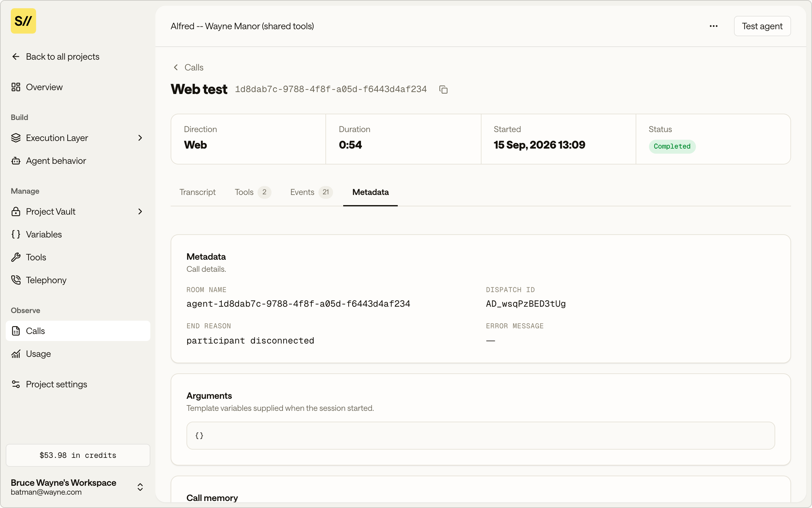Image resolution: width=812 pixels, height=508 pixels.
Task: Click the call ID 1d8dab7c text in header
Action: pyautogui.click(x=331, y=89)
